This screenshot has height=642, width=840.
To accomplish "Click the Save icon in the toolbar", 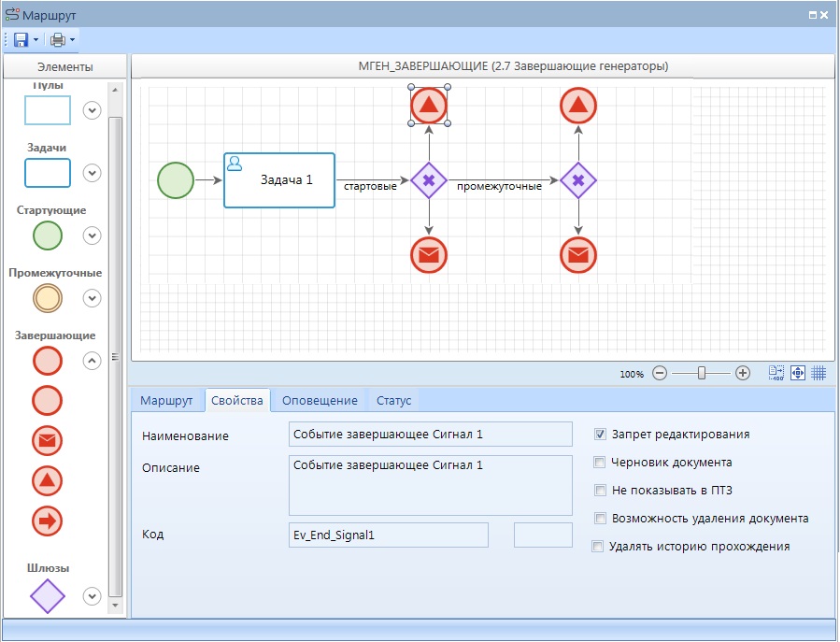I will 21,40.
